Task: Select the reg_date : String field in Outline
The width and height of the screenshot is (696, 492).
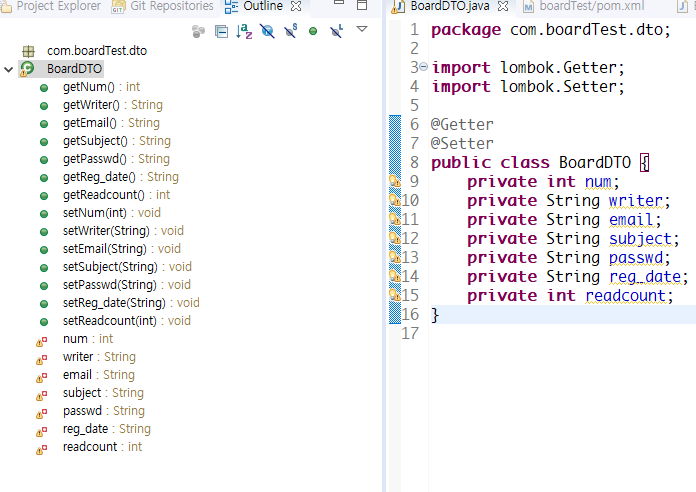Action: coord(107,429)
